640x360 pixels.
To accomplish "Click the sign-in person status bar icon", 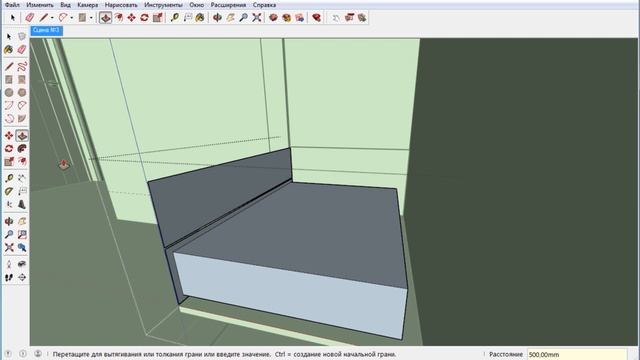I will coord(38,354).
